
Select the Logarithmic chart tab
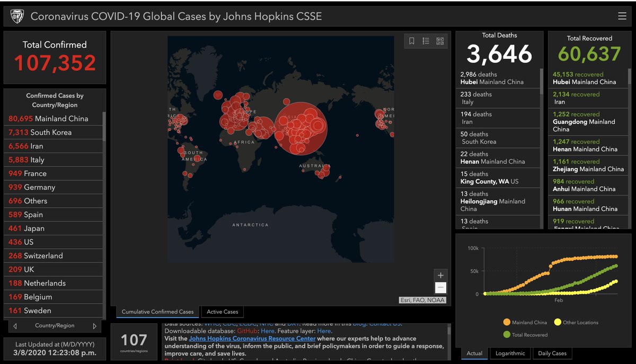coord(510,353)
